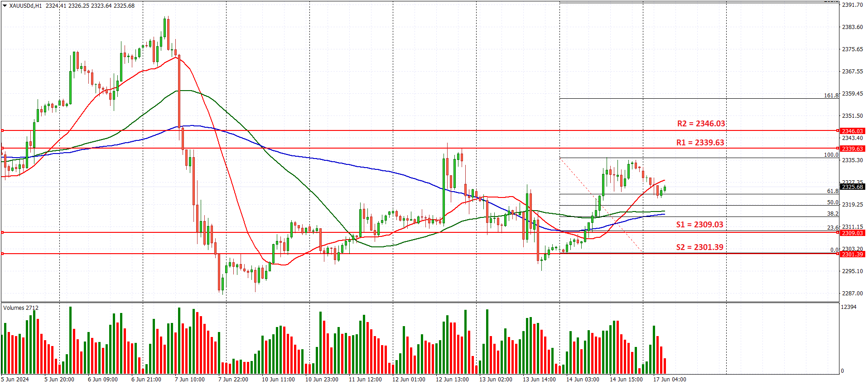Click the red 2301.39 price tag
Viewport: 868px width, 385px height.
pos(852,254)
